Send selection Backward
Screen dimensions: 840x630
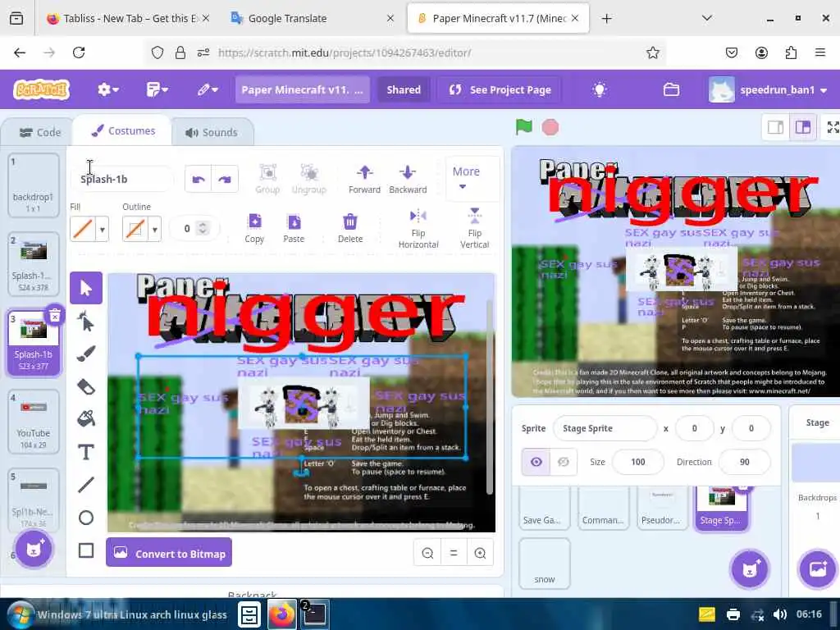click(x=408, y=179)
